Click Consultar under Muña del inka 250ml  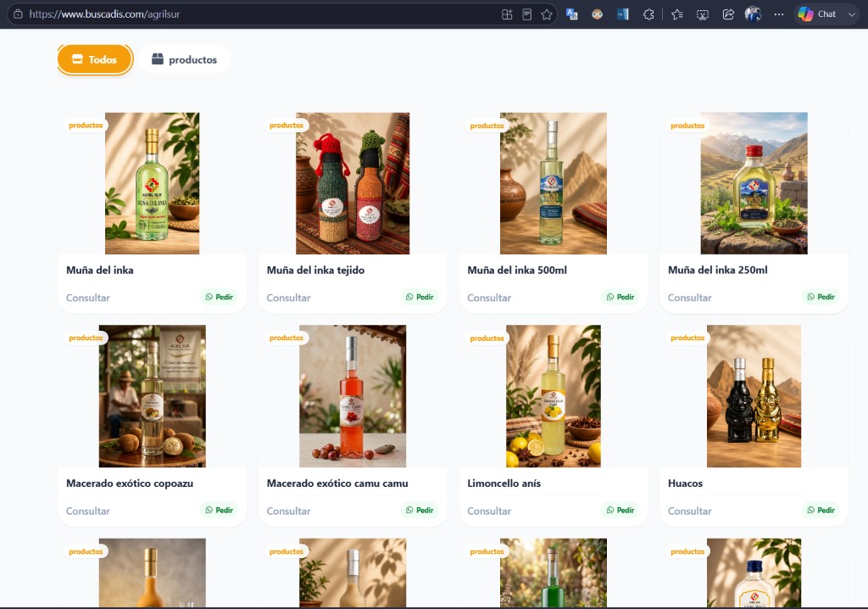tap(690, 298)
